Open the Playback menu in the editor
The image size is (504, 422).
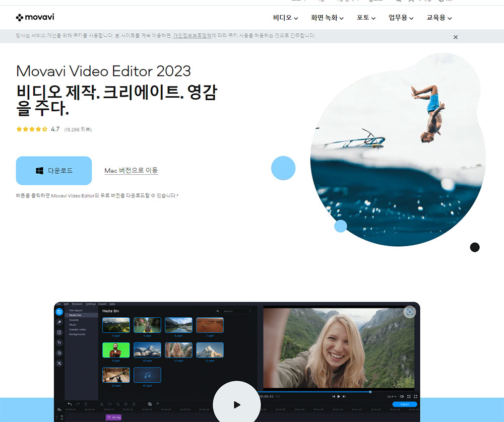coord(77,304)
